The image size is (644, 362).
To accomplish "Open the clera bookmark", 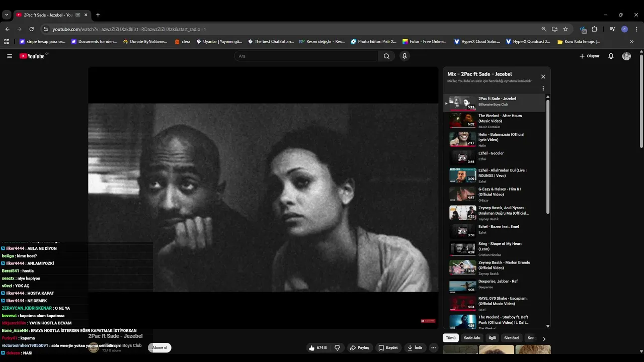I will (182, 42).
